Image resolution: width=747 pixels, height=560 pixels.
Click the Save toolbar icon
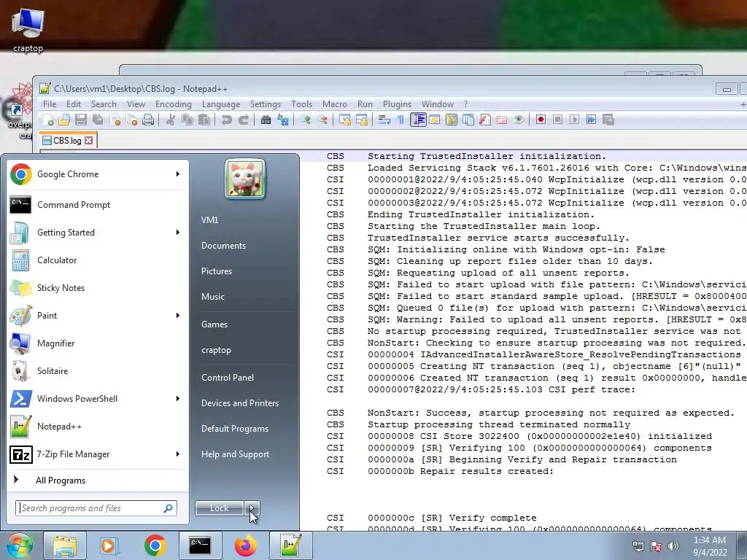(81, 120)
